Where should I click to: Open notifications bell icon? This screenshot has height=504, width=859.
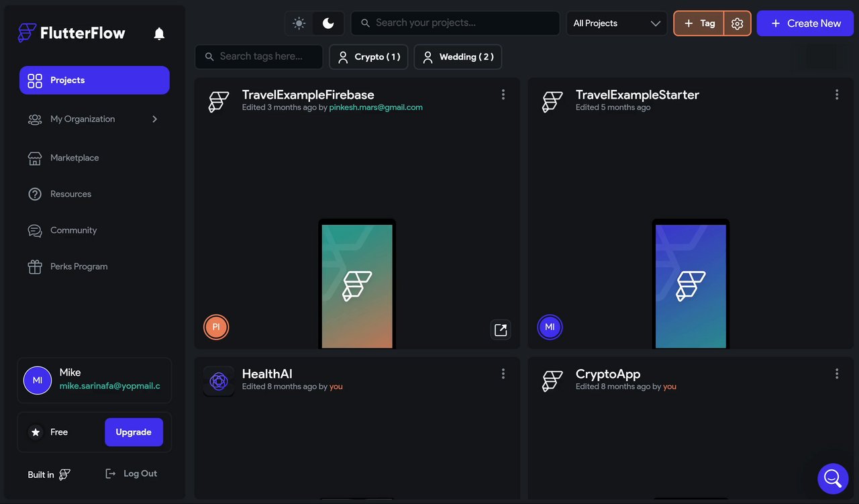point(159,34)
